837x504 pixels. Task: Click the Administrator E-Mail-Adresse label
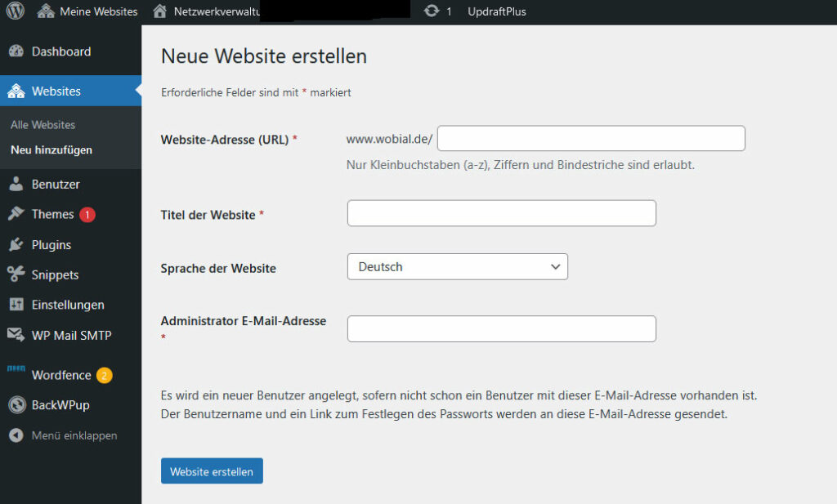point(244,321)
